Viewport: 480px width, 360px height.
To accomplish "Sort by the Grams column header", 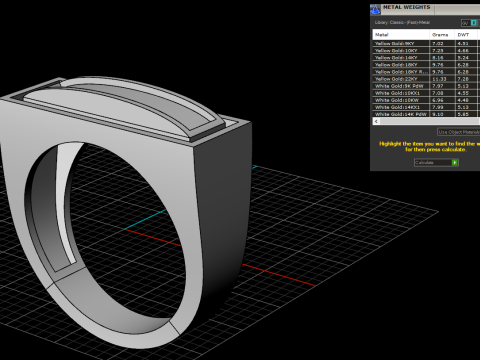I will pyautogui.click(x=442, y=35).
